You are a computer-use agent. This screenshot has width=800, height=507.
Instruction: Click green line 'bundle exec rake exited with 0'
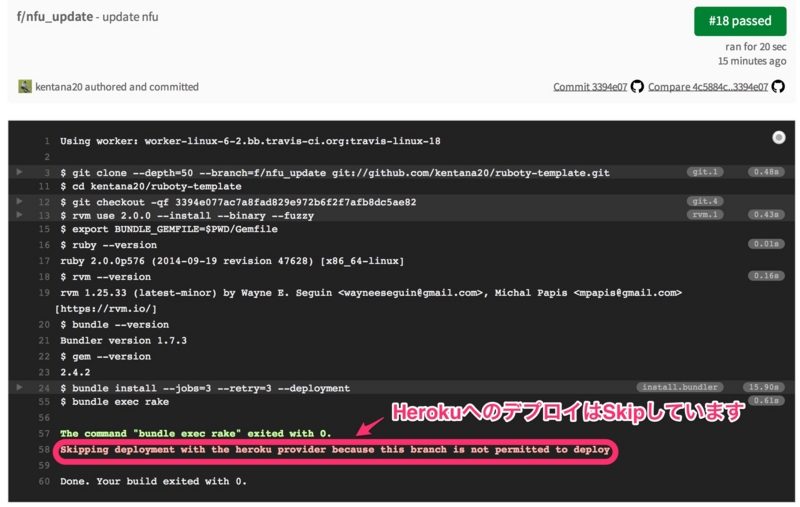click(195, 434)
